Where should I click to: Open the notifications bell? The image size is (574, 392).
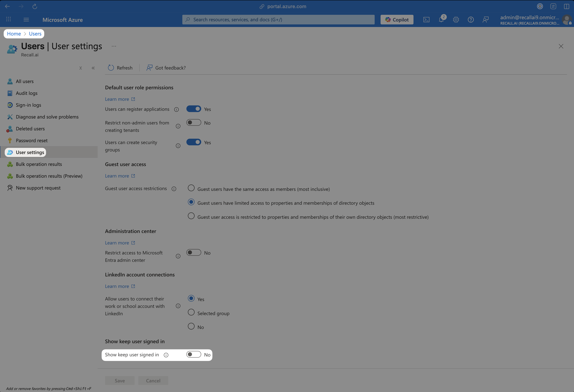(x=441, y=20)
